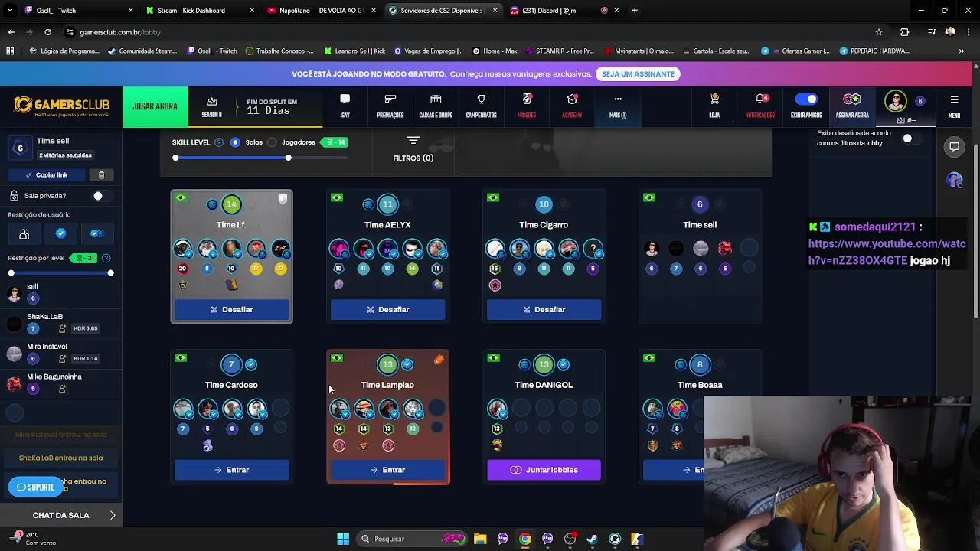Open browser tab search dropdown
Viewport: 980px width, 551px height.
pos(10,11)
